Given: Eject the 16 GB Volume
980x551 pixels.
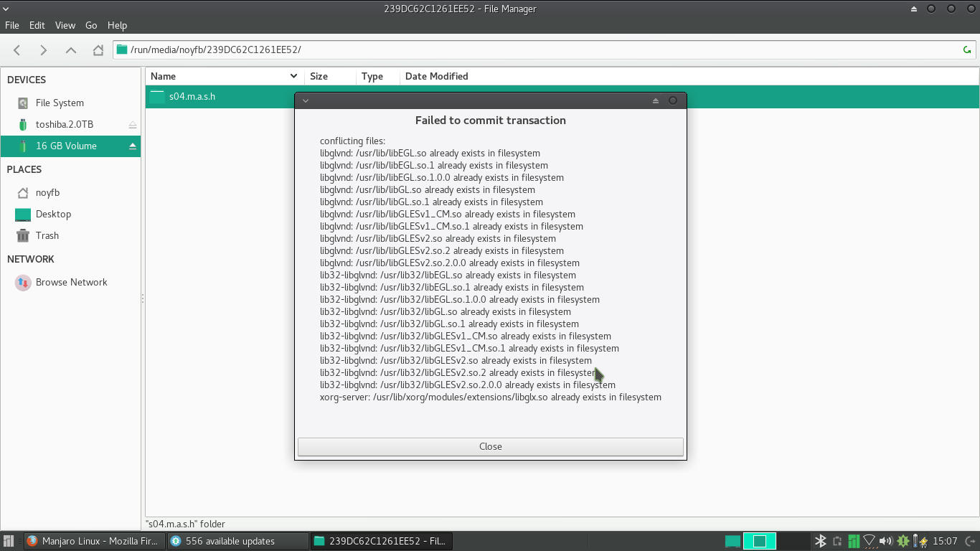Looking at the screenshot, I should 133,146.
